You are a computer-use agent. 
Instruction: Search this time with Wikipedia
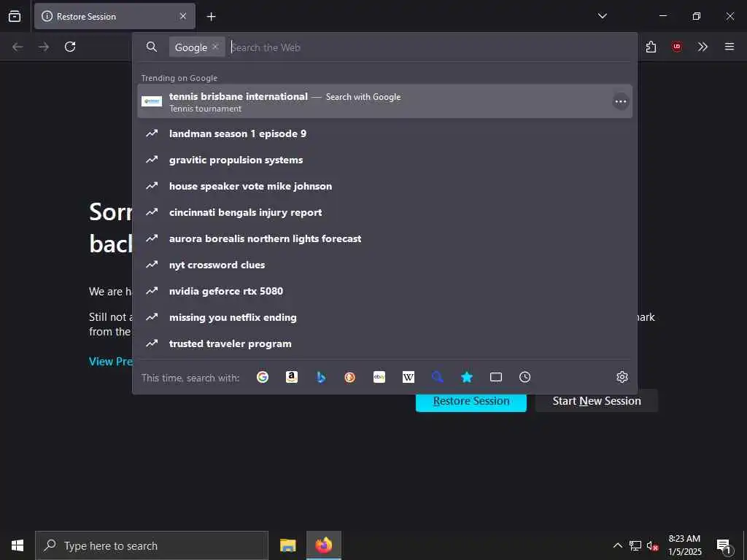coord(409,377)
